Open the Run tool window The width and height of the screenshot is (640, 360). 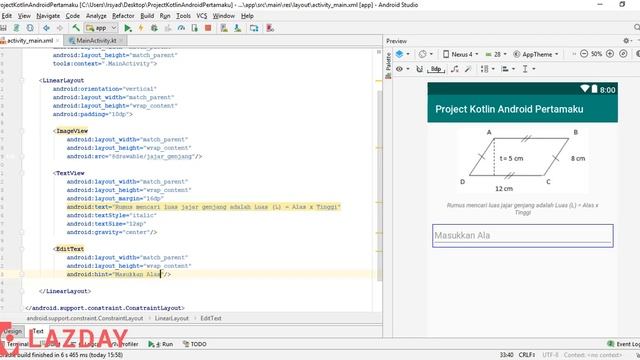(x=160, y=344)
